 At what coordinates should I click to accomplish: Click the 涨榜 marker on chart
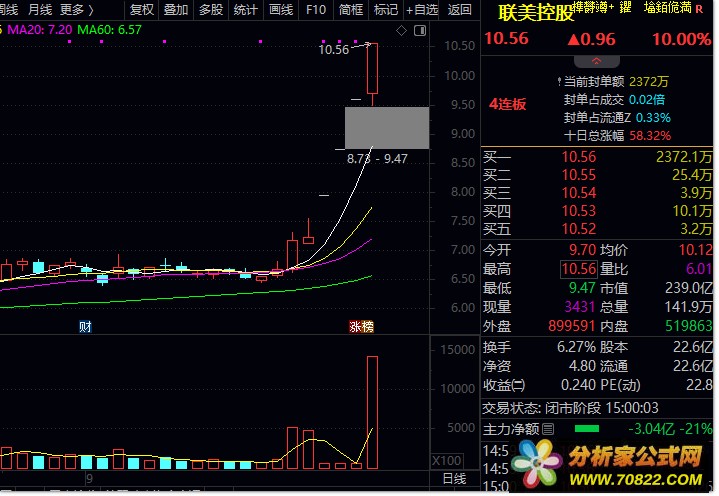tap(361, 326)
